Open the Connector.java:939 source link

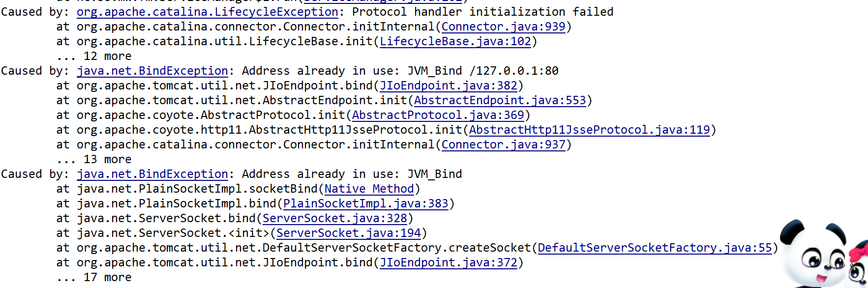503,27
